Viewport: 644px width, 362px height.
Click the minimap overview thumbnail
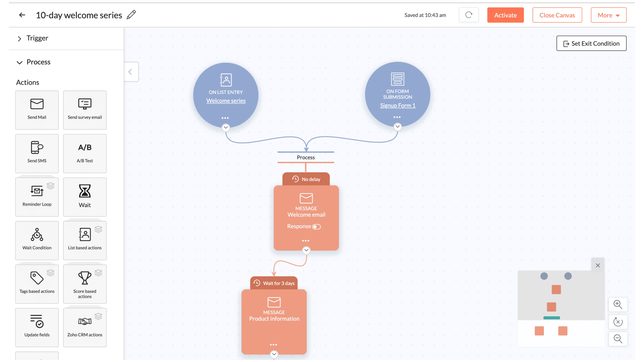click(561, 309)
